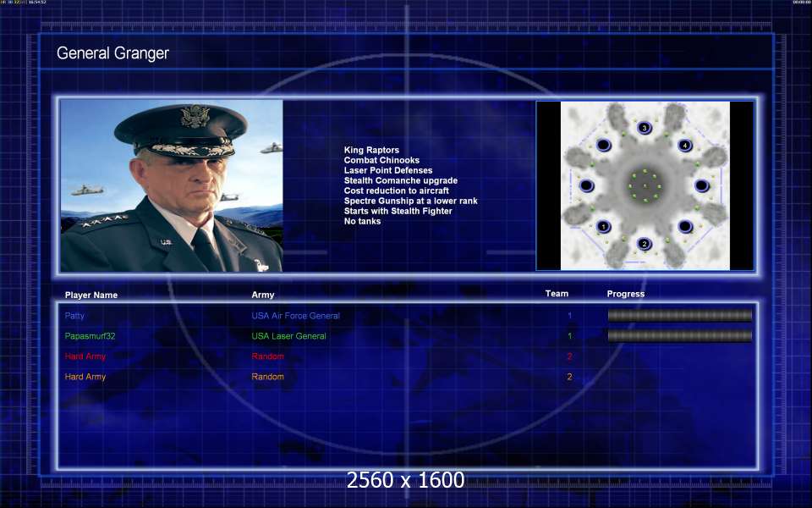Click the General Granger portrait image
812x508 pixels.
click(172, 185)
